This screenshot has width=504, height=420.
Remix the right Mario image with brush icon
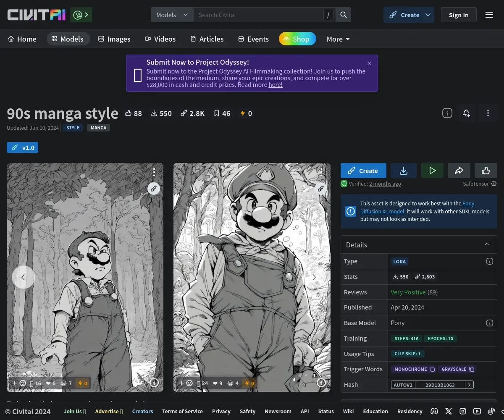(321, 189)
